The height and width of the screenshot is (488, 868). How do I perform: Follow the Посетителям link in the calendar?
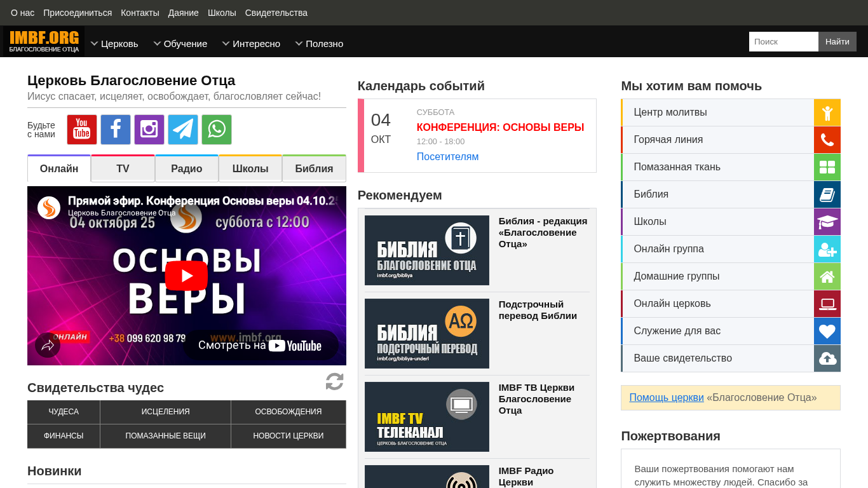pyautogui.click(x=447, y=156)
